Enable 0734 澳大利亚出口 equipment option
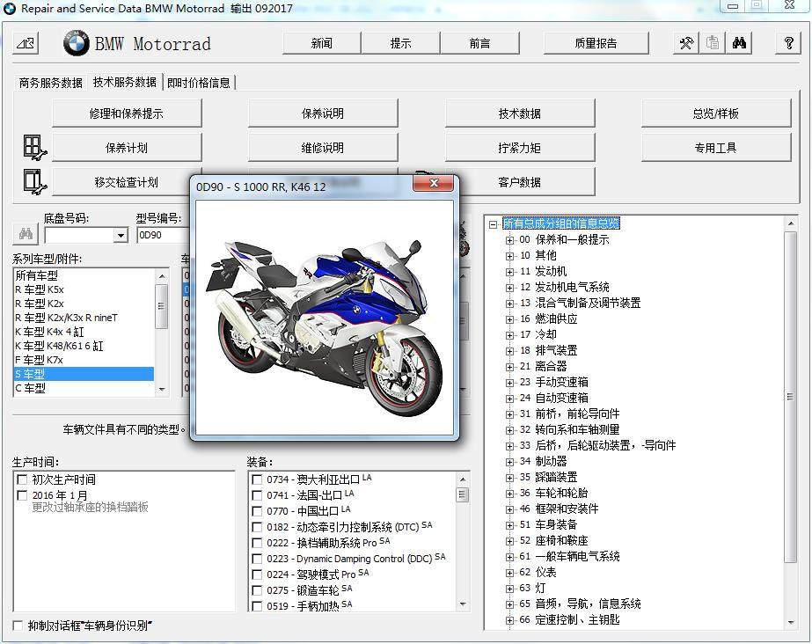Screen dimensions: 812x644 (x=256, y=479)
